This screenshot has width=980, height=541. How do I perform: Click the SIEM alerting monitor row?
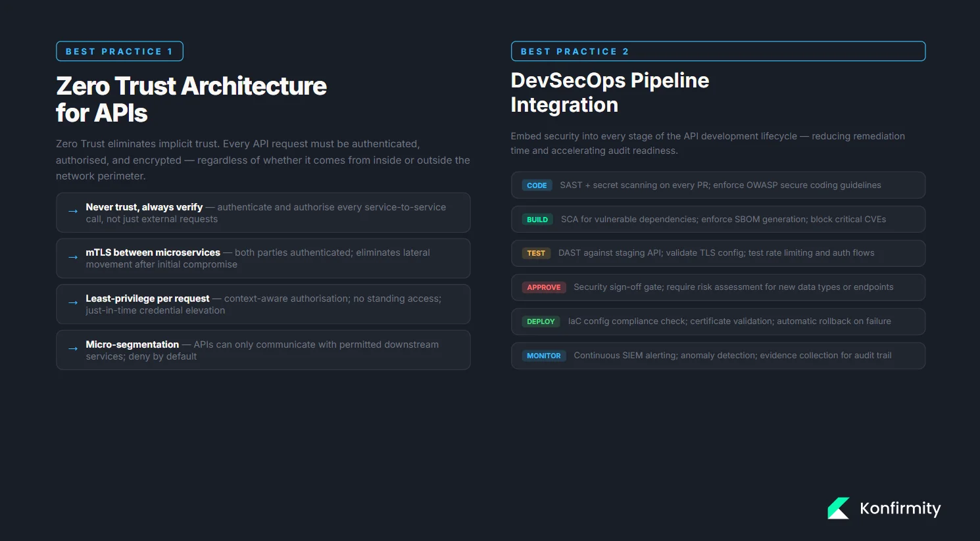[x=718, y=355]
